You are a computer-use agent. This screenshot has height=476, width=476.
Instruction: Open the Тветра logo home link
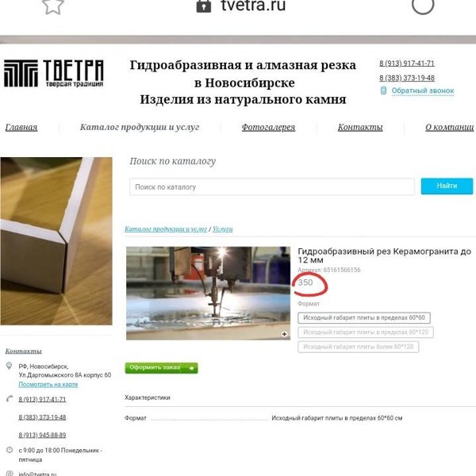click(x=54, y=73)
